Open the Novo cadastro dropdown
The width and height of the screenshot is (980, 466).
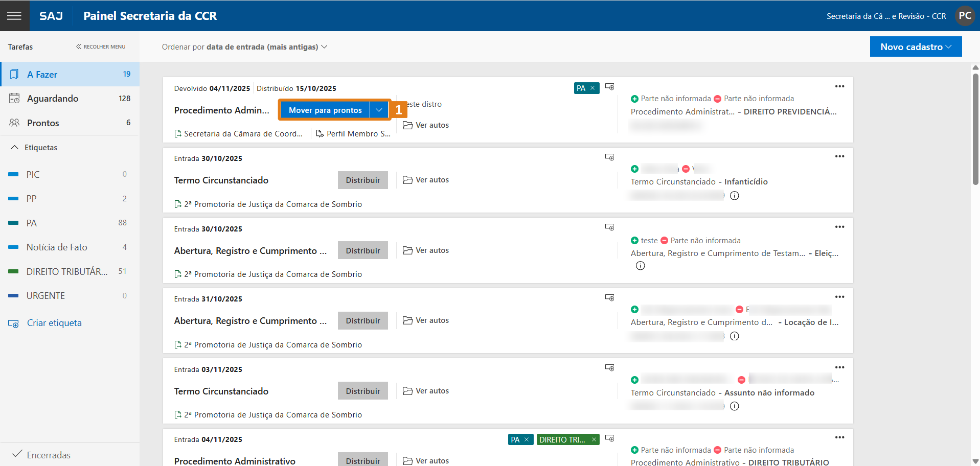pyautogui.click(x=916, y=46)
